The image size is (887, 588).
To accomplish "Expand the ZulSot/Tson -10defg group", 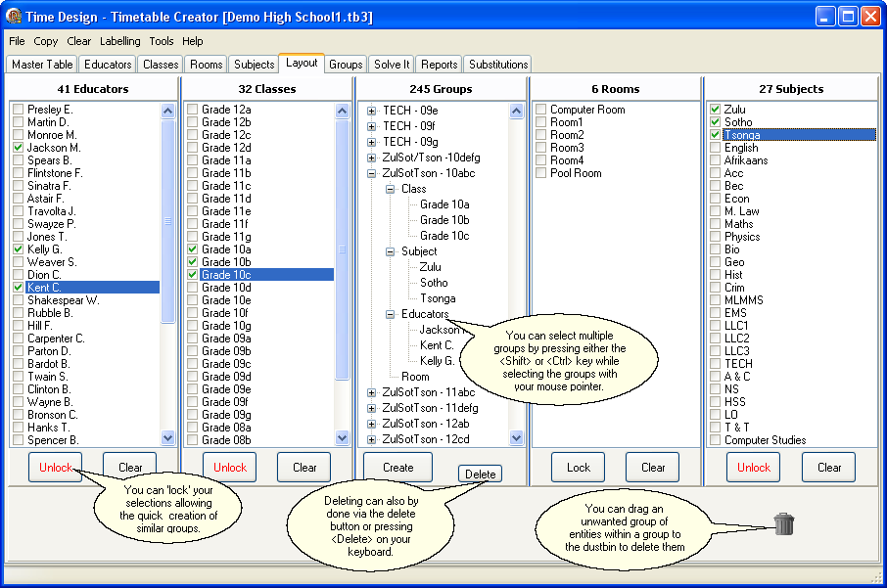I will tap(371, 158).
